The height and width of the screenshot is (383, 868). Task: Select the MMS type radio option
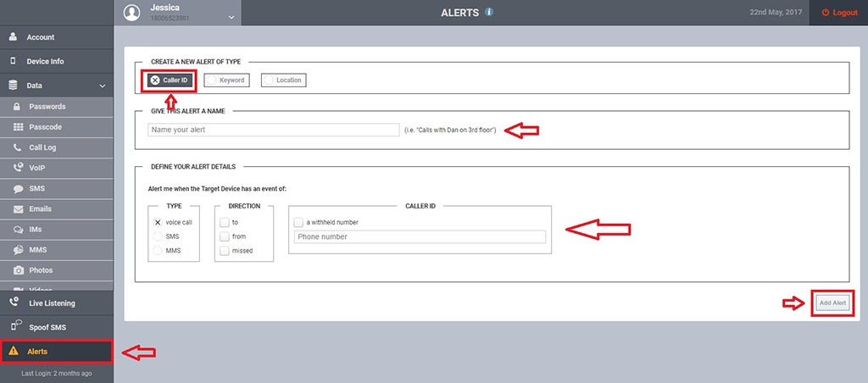pyautogui.click(x=158, y=250)
